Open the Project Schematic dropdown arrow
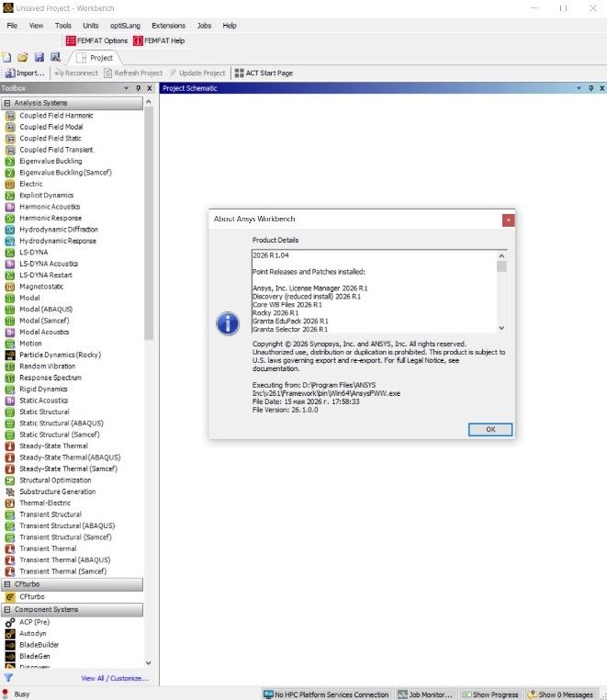Screen dimensions: 607x700 pos(579,88)
